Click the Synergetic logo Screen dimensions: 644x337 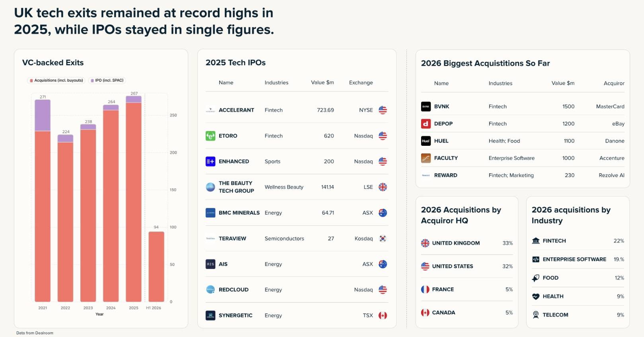coord(210,315)
